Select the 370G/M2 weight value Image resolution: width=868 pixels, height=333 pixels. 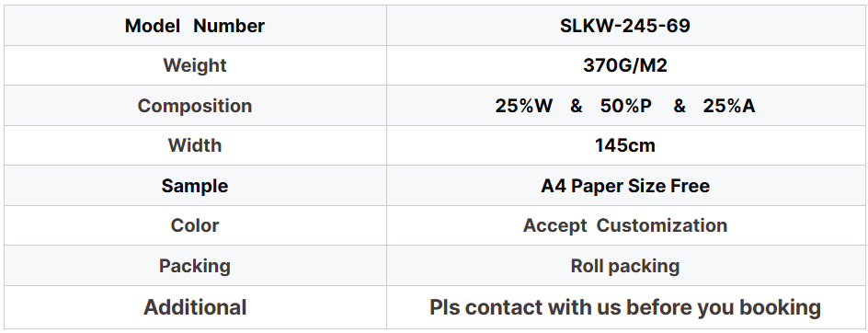tap(625, 65)
